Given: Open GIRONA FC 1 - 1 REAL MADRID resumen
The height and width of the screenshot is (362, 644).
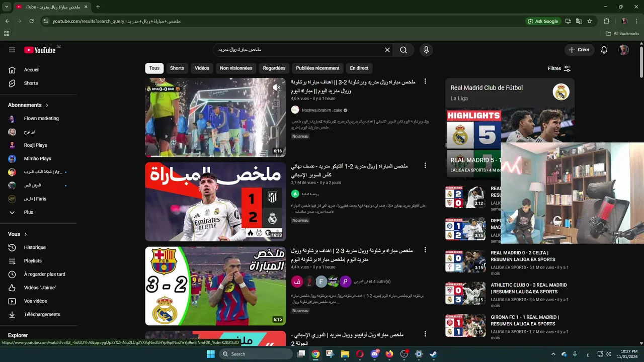Looking at the screenshot, I should point(525,320).
